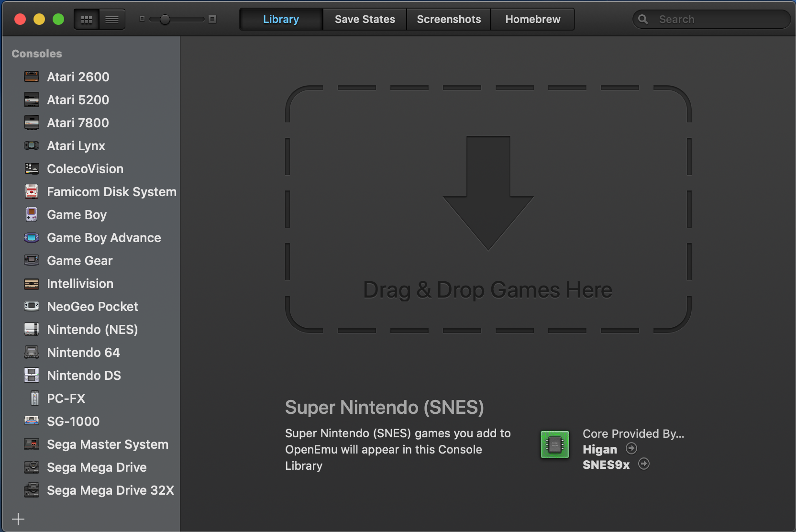Click the Nintendo DS icon
The image size is (796, 532).
(32, 375)
